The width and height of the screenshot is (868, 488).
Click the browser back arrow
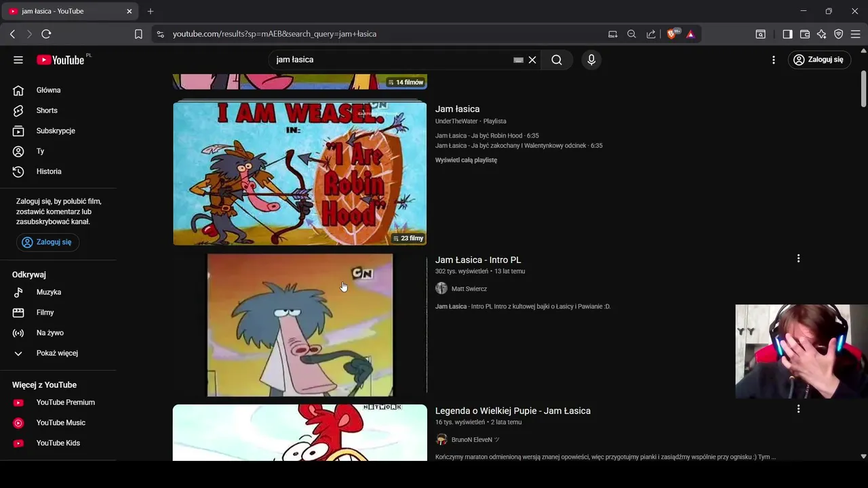(x=12, y=34)
